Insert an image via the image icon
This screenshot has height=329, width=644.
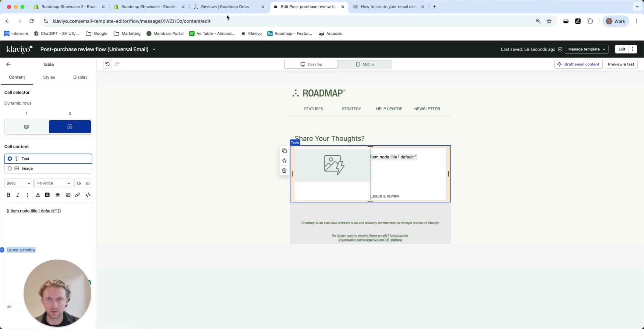point(68,195)
